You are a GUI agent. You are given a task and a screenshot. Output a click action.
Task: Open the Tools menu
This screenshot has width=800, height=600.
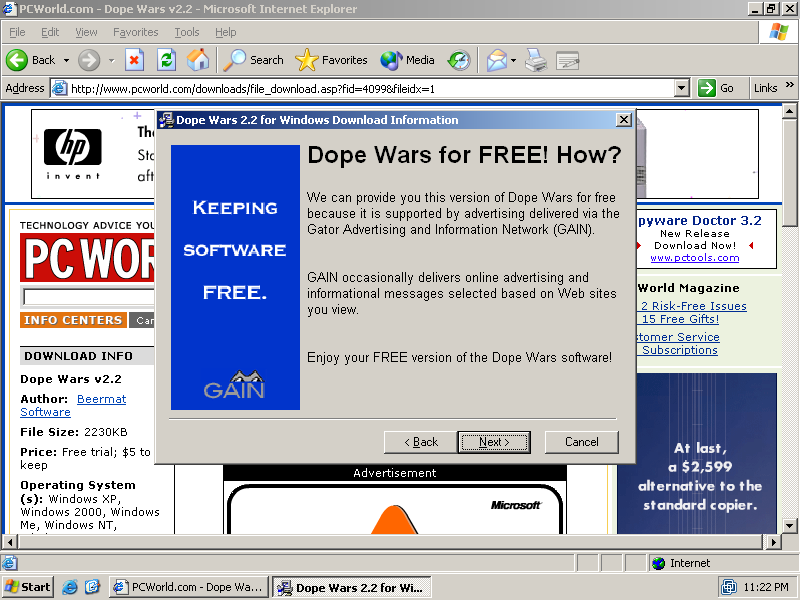[x=187, y=32]
